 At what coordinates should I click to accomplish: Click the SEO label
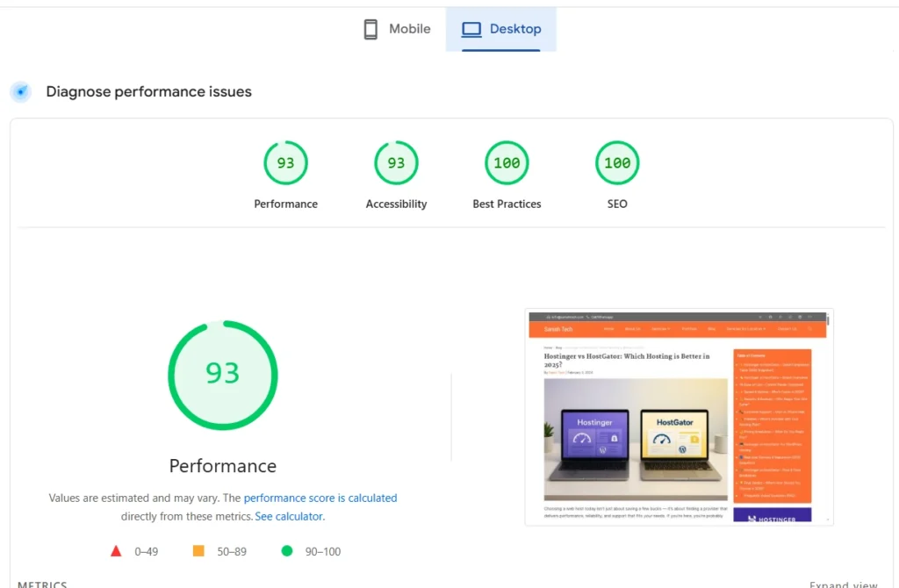(x=617, y=204)
